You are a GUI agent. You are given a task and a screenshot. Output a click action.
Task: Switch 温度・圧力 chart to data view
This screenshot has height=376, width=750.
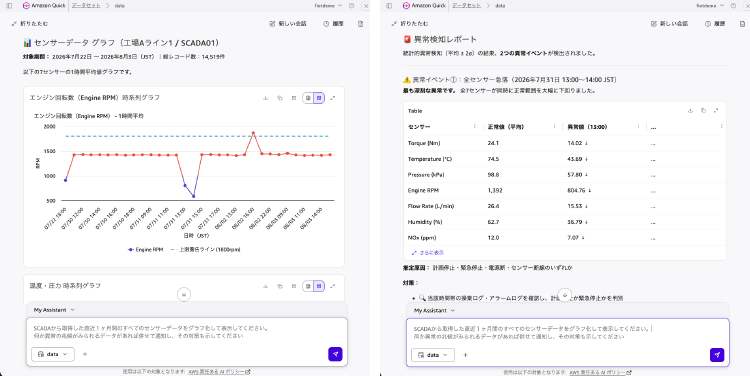pos(308,286)
